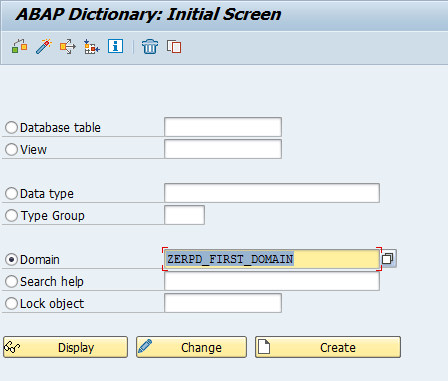This screenshot has height=381, width=448.
Task: Click the Domain field containing ZERPD_FIRST_DOMAIN
Action: [272, 259]
